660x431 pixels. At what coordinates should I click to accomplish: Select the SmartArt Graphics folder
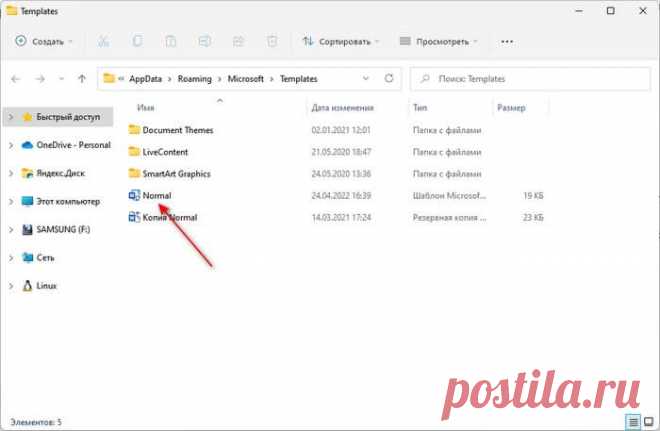pos(176,174)
